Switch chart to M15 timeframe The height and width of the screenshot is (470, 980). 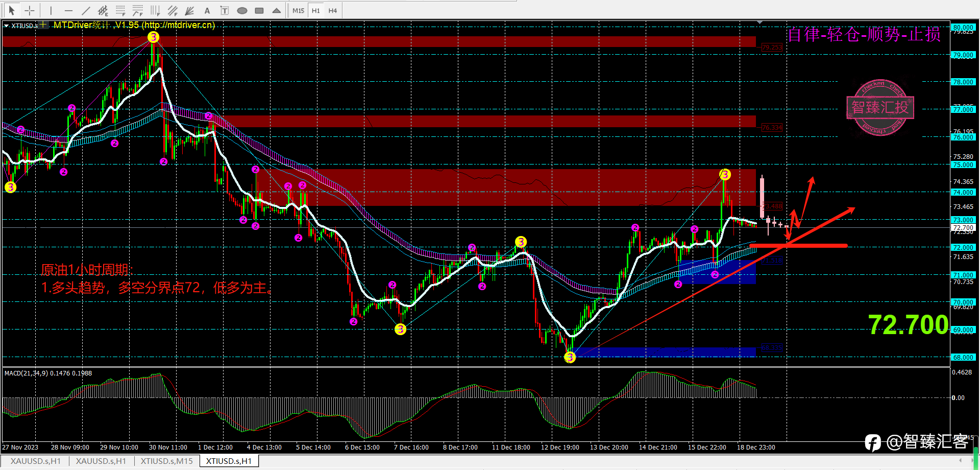point(299,10)
